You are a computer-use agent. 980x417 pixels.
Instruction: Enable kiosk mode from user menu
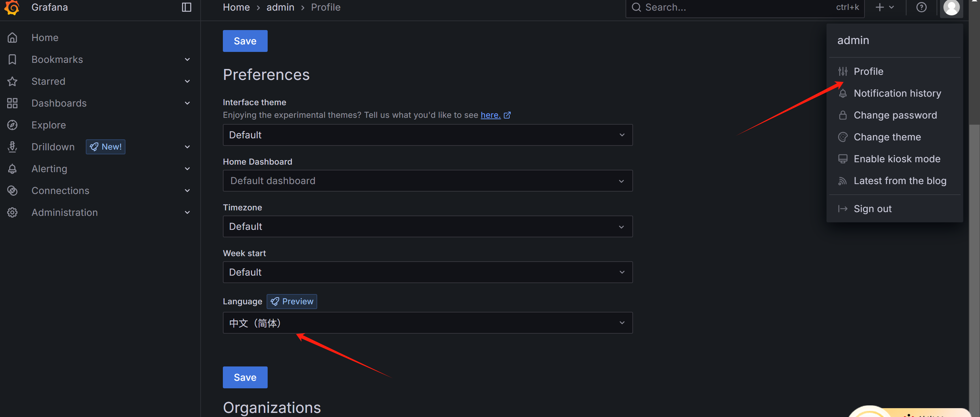[896, 159]
